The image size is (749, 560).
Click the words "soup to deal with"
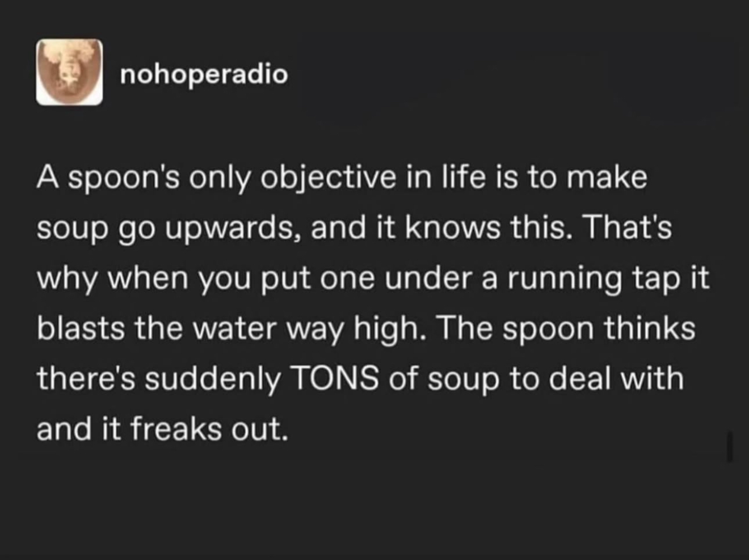pos(556,378)
